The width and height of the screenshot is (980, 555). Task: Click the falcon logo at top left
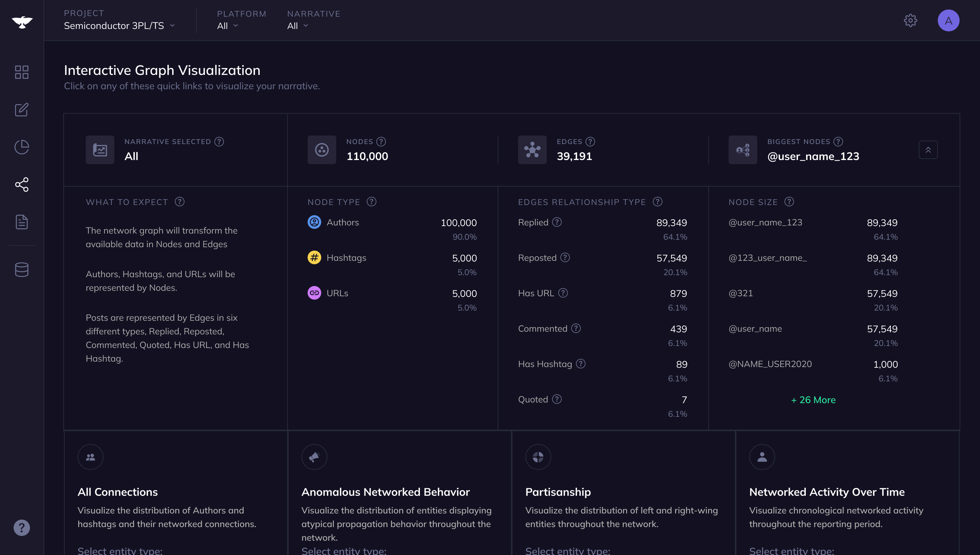22,22
